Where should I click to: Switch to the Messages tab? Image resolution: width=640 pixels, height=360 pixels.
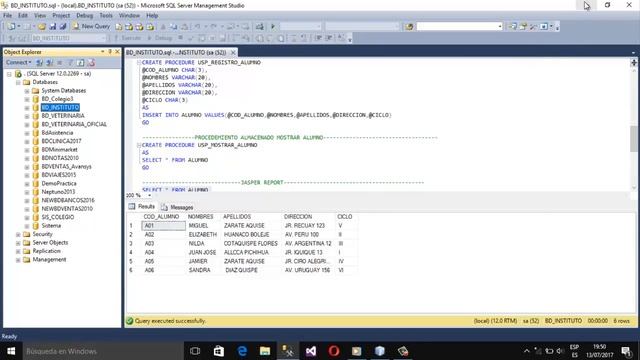pyautogui.click(x=177, y=207)
